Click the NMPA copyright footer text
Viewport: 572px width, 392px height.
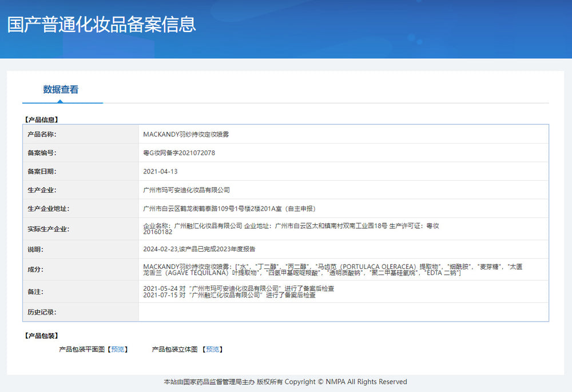(x=285, y=382)
